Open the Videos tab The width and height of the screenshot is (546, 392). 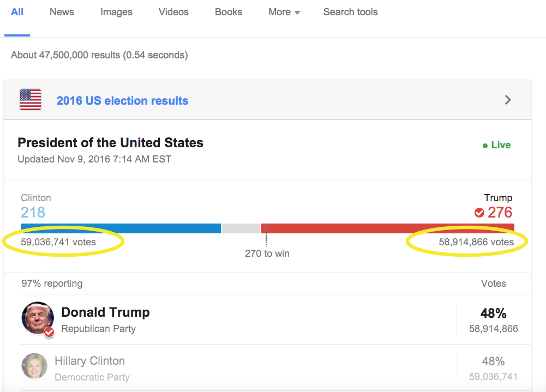(173, 12)
